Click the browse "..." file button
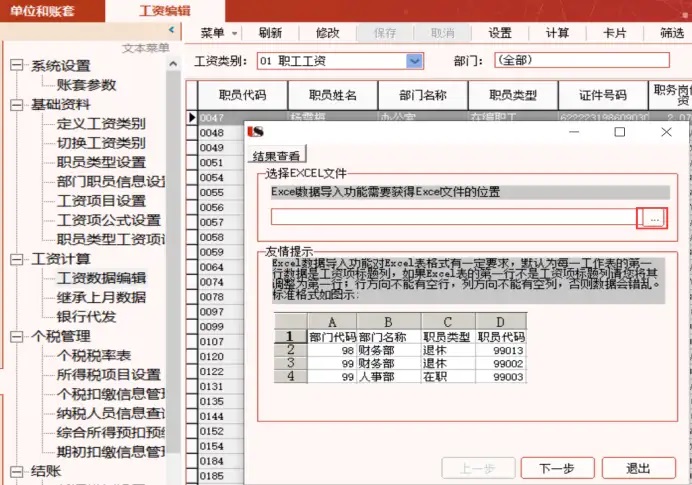Viewport: 692px width, 485px height. coord(652,217)
